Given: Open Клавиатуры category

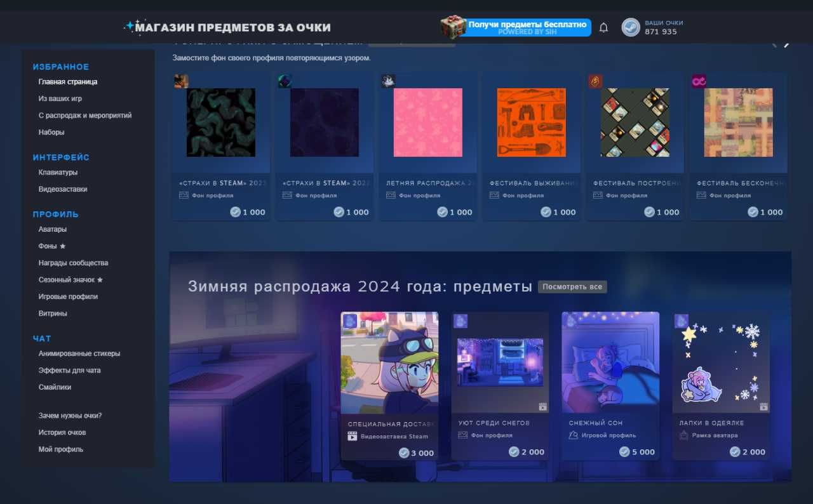Looking at the screenshot, I should point(58,172).
